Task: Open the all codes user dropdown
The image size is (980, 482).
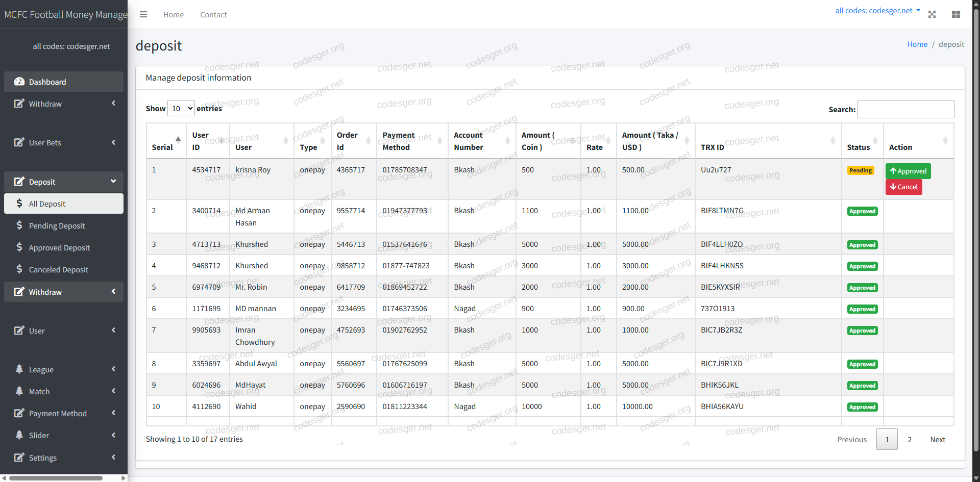Action: click(877, 11)
